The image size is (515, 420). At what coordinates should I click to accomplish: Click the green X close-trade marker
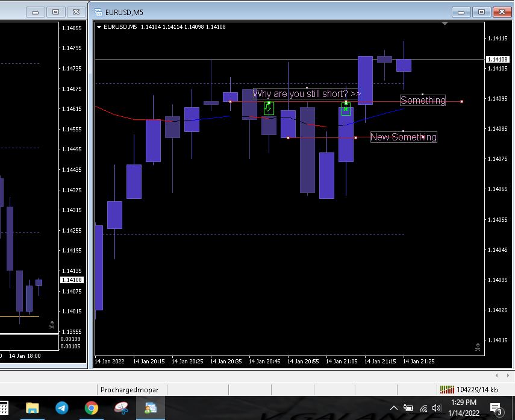pyautogui.click(x=346, y=108)
